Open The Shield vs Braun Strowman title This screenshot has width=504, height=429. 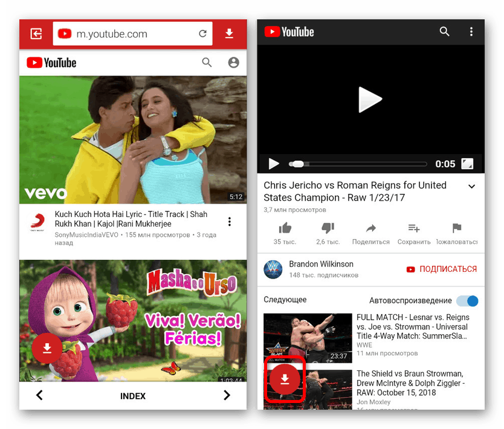[411, 383]
